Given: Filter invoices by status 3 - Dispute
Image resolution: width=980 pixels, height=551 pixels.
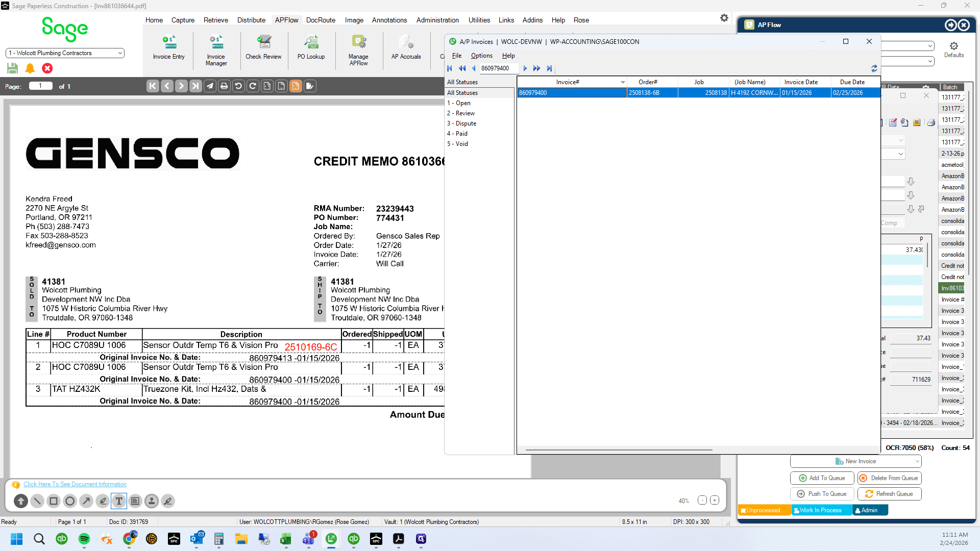Looking at the screenshot, I should (461, 123).
